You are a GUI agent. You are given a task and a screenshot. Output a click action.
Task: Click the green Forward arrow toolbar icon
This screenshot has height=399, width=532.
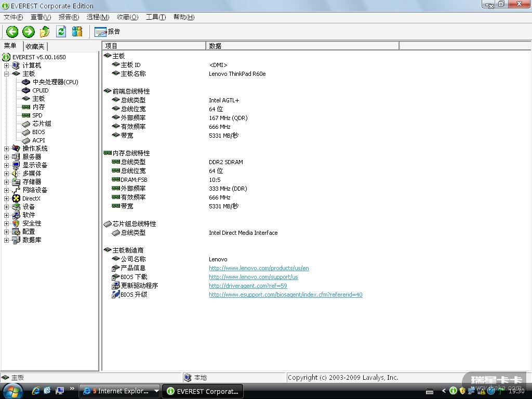(x=29, y=32)
